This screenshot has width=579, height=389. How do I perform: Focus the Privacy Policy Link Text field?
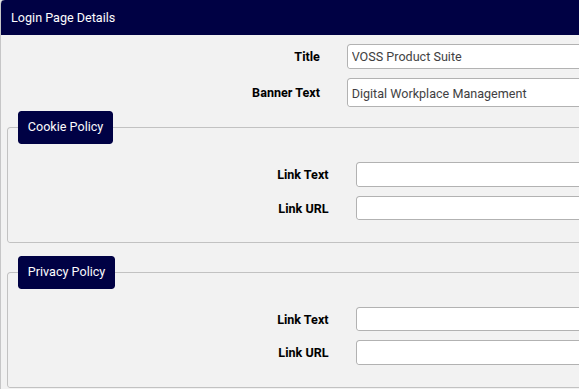(x=467, y=319)
